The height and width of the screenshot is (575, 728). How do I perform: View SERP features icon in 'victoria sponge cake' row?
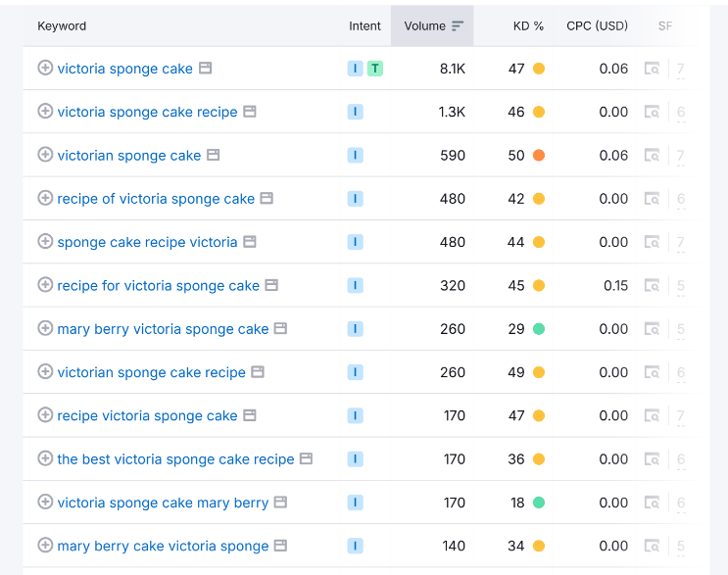pyautogui.click(x=652, y=69)
